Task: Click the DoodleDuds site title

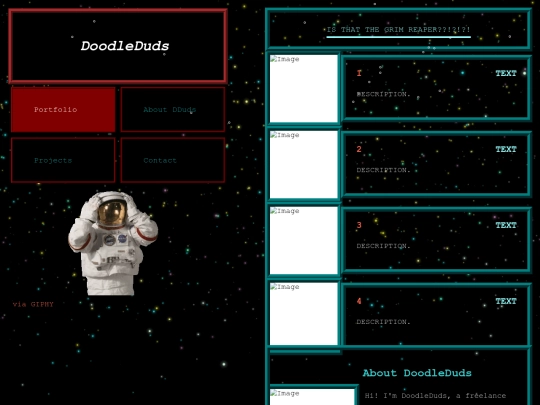Action: (125, 46)
